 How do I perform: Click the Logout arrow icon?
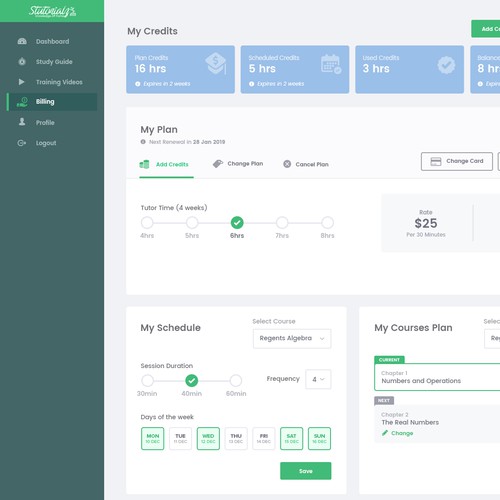22,143
